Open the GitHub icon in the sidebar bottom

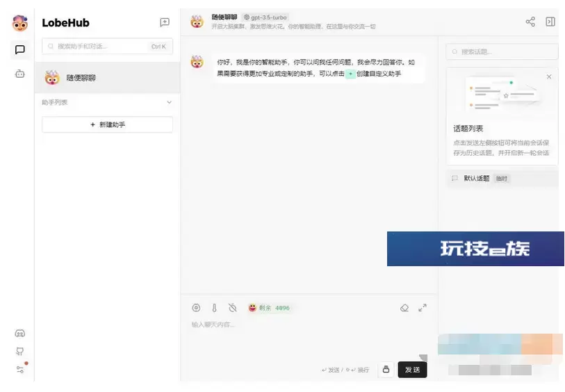click(x=20, y=351)
